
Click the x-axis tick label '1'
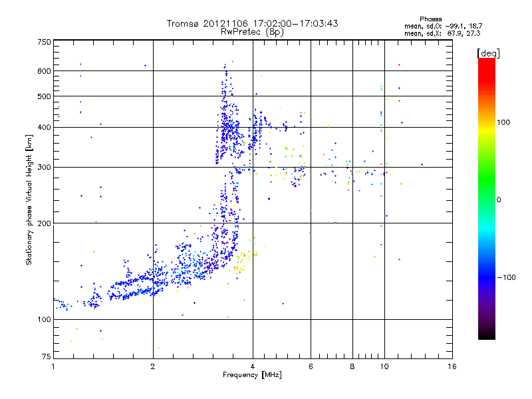53,366
